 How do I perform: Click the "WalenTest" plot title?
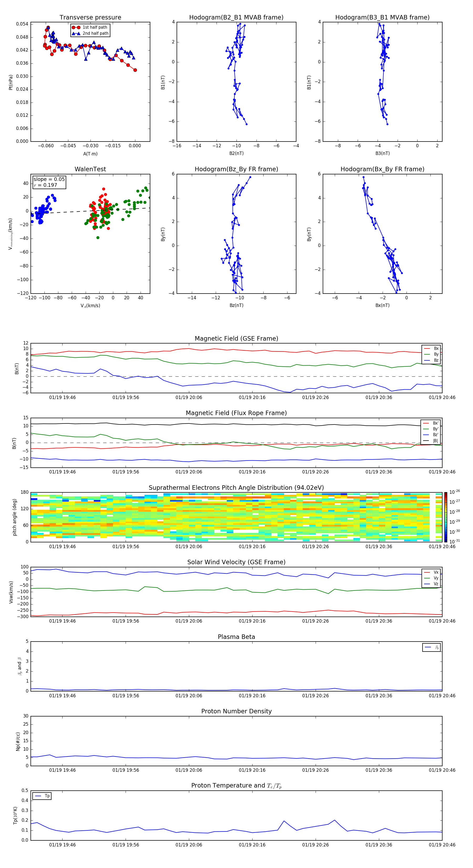tap(90, 169)
